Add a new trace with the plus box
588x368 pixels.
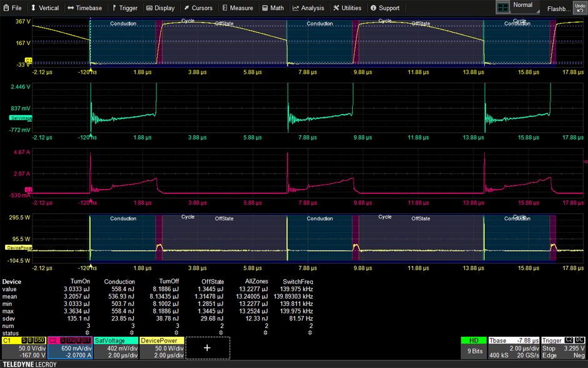(x=207, y=348)
